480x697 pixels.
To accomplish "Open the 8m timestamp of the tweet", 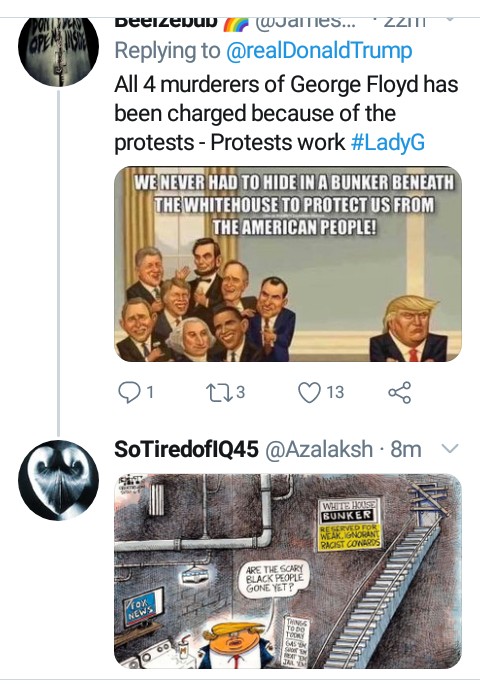I will tap(406, 449).
